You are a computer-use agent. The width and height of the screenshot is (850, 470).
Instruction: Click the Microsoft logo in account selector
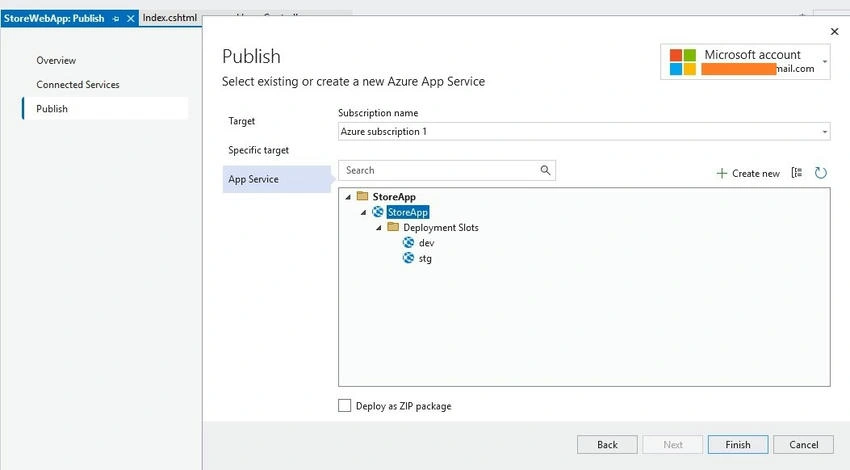point(682,62)
